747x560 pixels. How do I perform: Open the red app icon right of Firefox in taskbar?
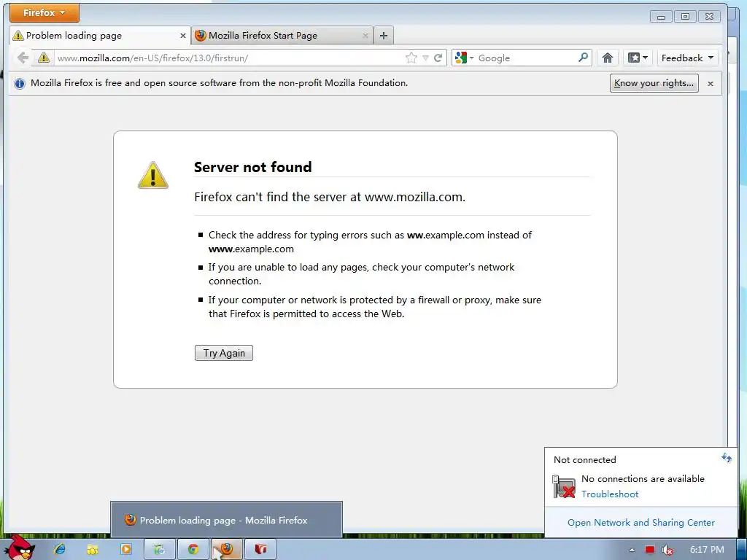(260, 549)
